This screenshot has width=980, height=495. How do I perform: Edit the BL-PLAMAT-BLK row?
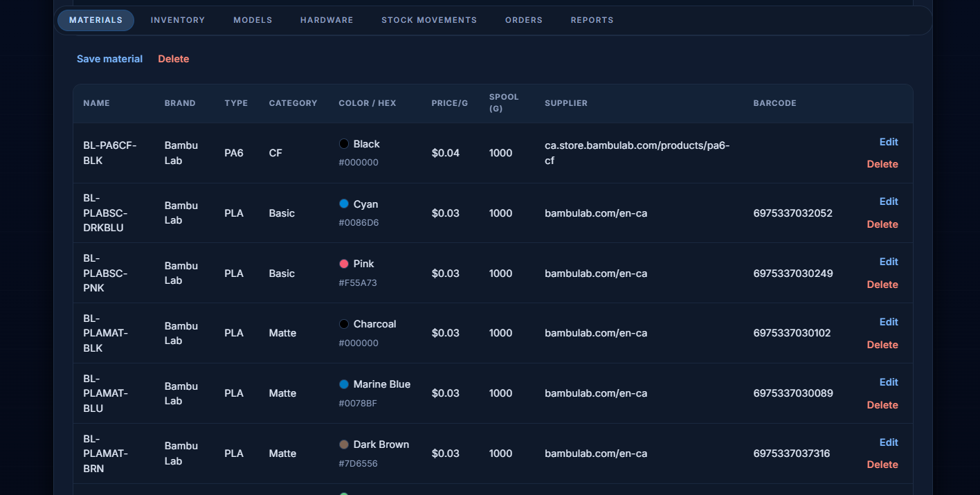pos(889,322)
